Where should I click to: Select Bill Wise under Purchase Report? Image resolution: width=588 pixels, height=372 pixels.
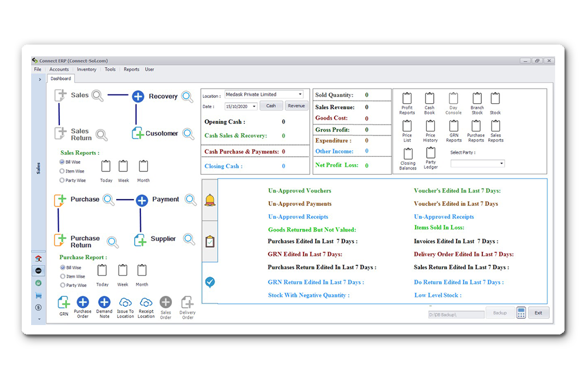pyautogui.click(x=62, y=268)
